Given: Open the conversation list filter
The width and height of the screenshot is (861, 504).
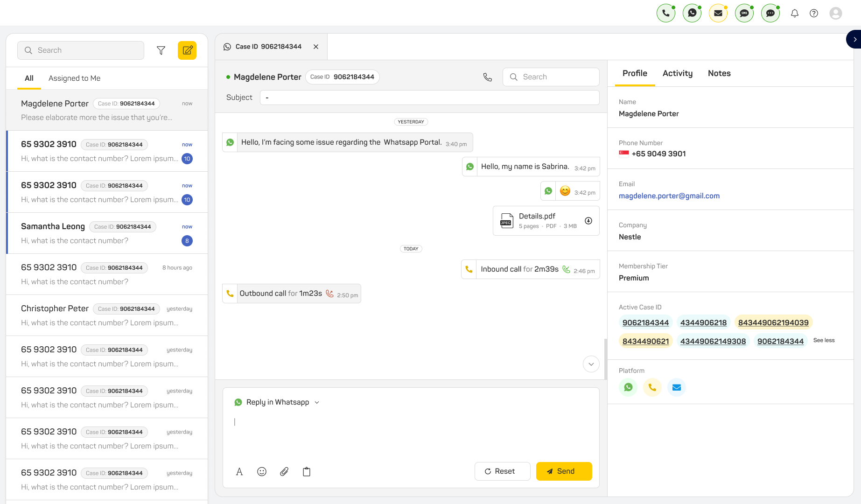Looking at the screenshot, I should (161, 50).
